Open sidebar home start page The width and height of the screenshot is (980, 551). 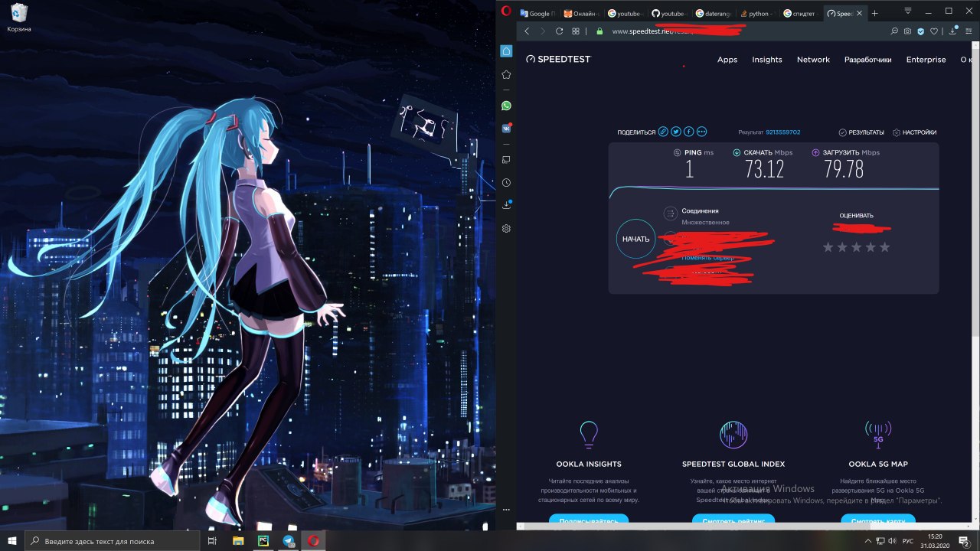click(506, 51)
